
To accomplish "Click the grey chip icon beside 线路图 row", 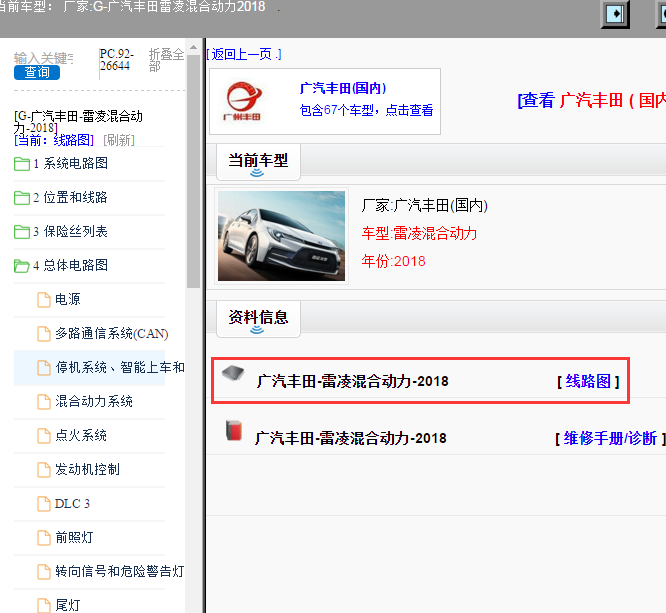I will click(233, 373).
